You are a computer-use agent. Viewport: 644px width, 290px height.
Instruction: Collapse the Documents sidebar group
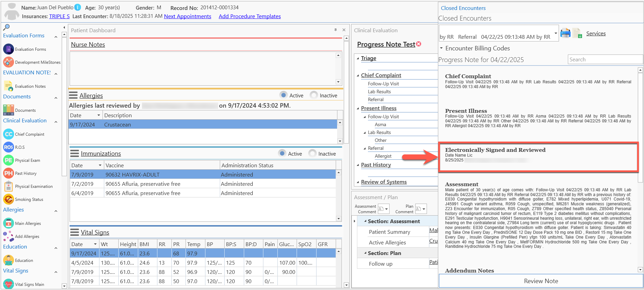point(56,98)
